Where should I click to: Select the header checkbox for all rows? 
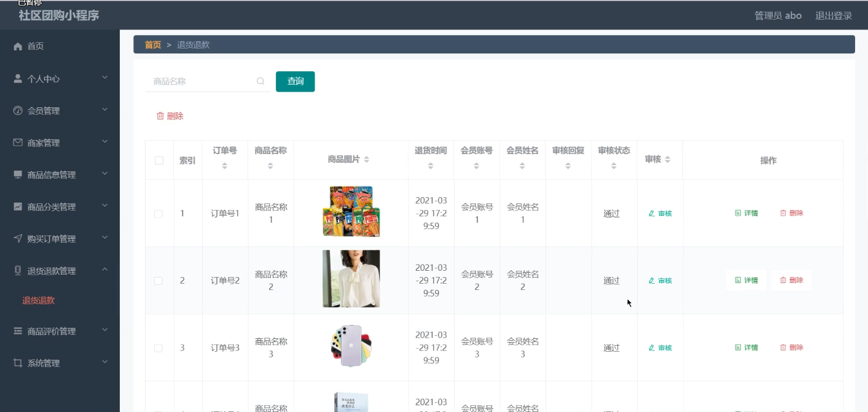tap(159, 160)
